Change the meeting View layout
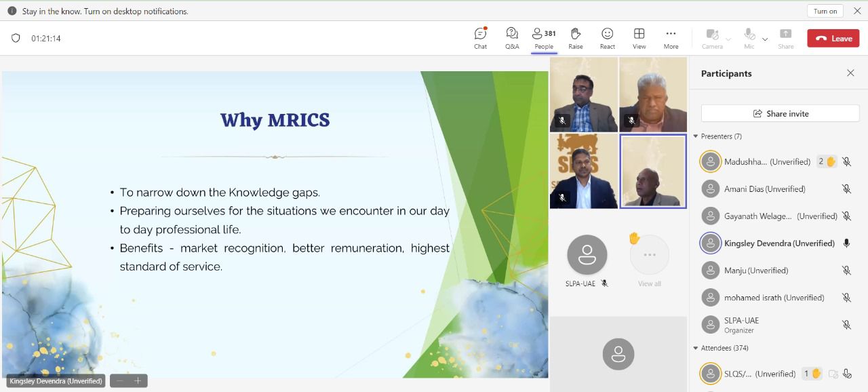This screenshot has width=868, height=392. click(x=639, y=38)
